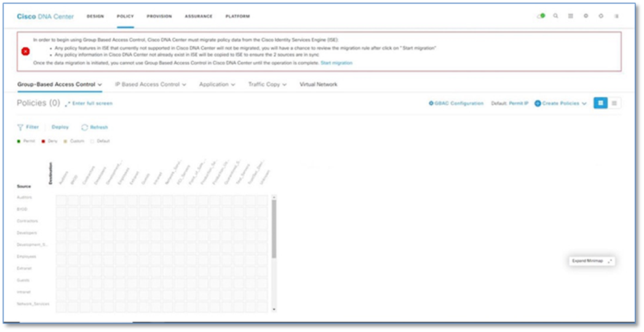Click the Source axis label
Viewport: 644px width, 332px height.
[24, 187]
